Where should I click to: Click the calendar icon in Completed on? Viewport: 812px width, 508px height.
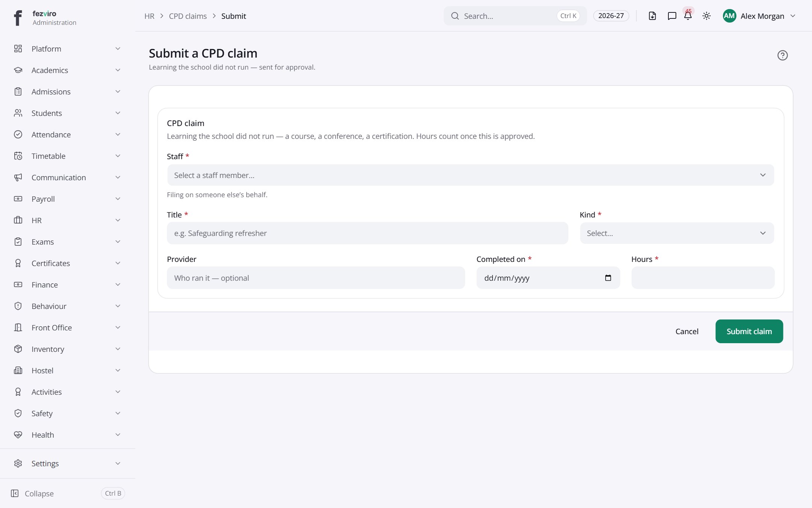pyautogui.click(x=608, y=278)
